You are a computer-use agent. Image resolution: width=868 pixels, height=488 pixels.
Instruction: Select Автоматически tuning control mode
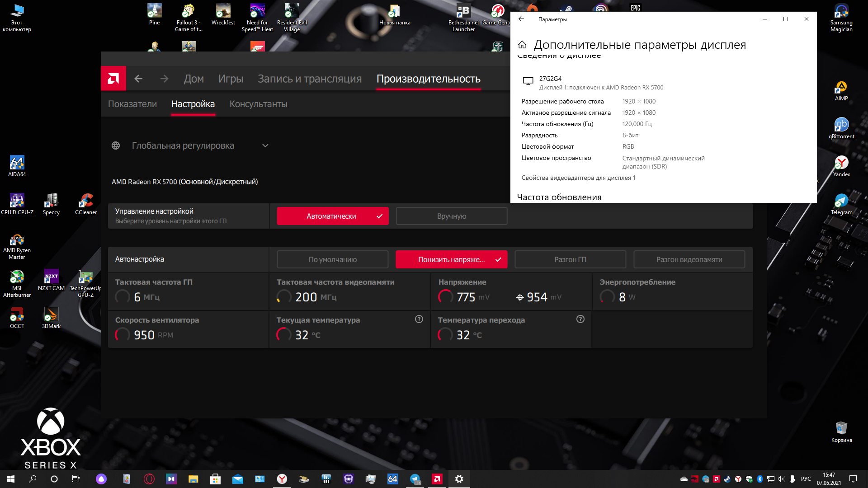[x=332, y=216]
